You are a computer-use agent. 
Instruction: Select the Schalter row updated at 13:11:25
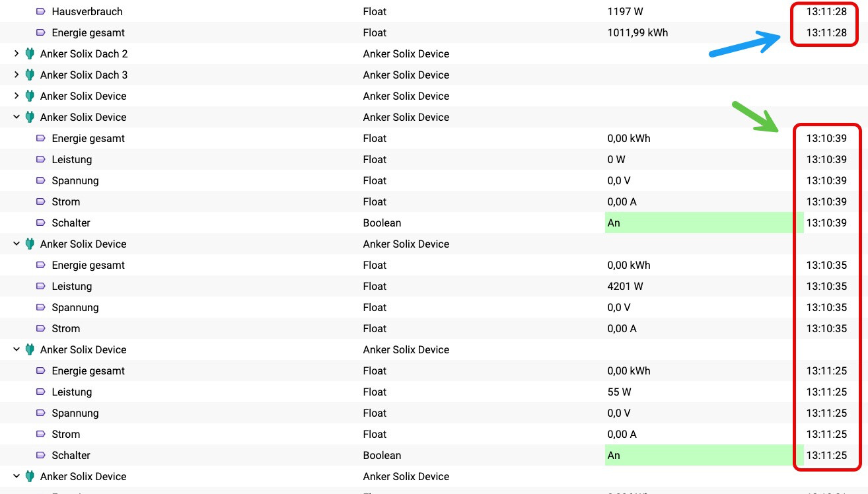[434, 455]
